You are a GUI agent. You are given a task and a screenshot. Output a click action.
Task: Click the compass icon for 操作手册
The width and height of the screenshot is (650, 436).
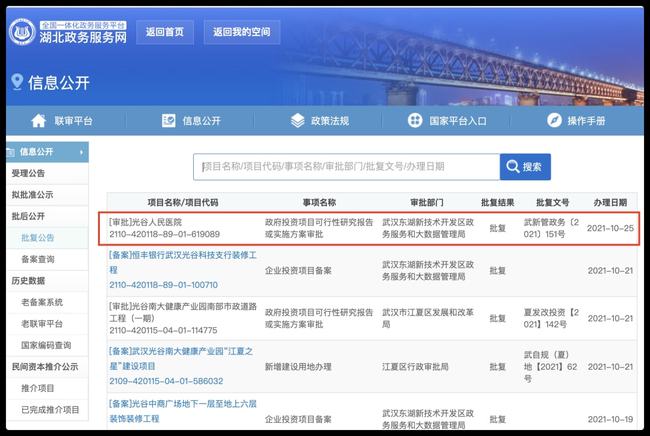(x=554, y=121)
